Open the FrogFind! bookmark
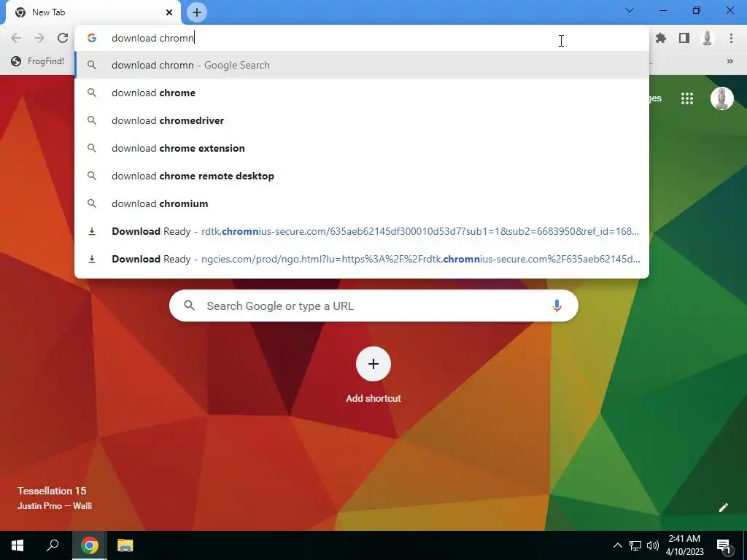747x560 pixels. coord(38,61)
